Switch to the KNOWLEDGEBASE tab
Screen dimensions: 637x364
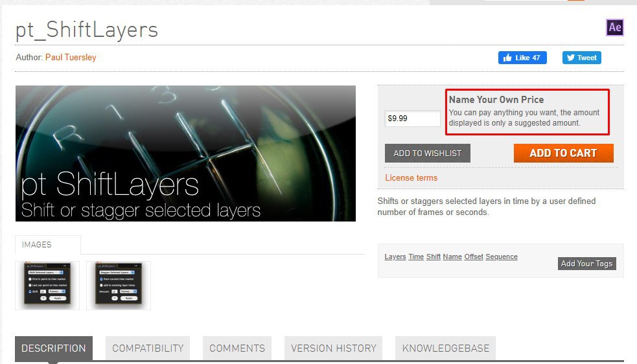pyautogui.click(x=446, y=348)
